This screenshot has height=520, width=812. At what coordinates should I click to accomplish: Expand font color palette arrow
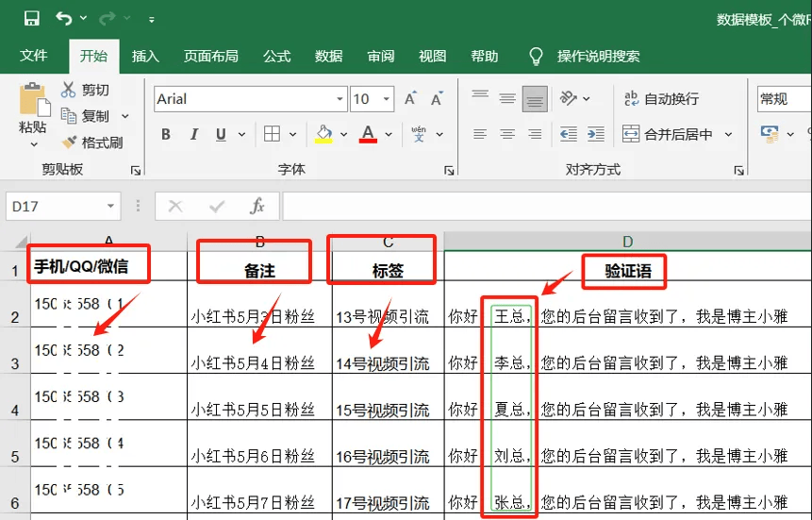coord(389,135)
